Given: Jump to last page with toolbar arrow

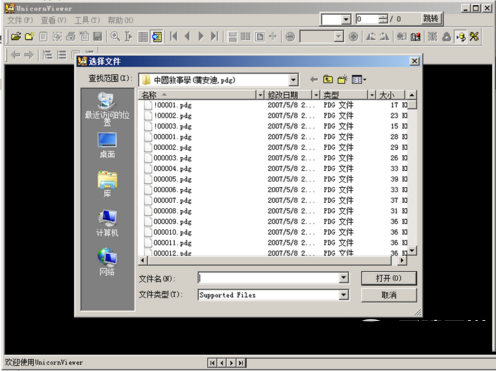Looking at the screenshot, I should pyautogui.click(x=214, y=36).
